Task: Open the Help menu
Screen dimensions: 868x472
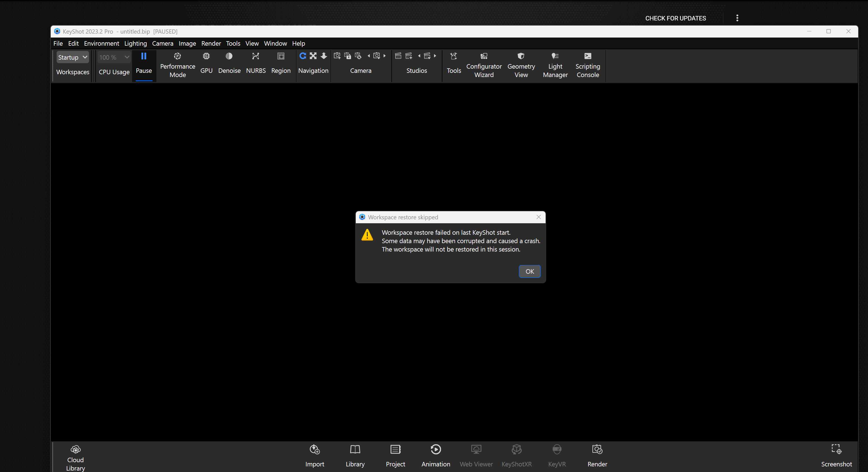Action: point(298,43)
